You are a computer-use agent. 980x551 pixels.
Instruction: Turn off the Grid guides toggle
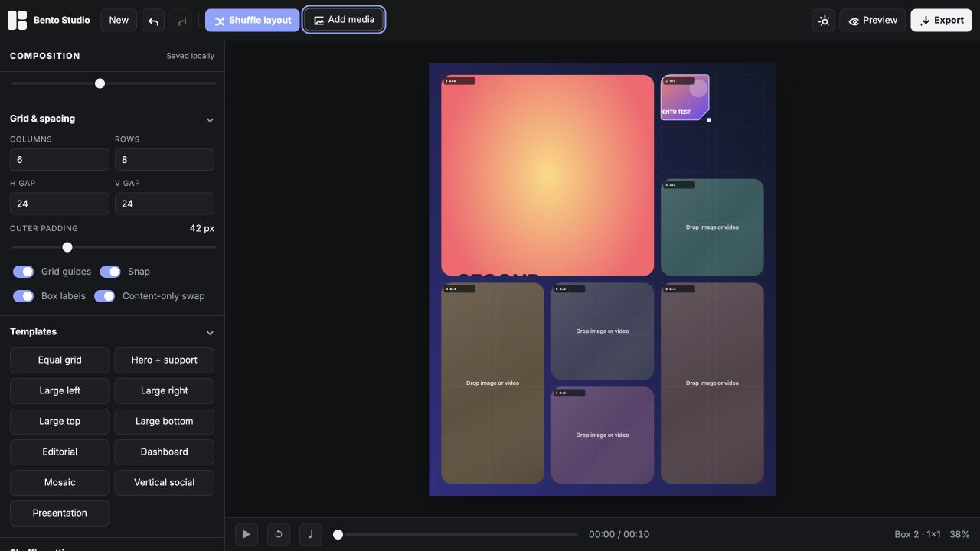[24, 272]
